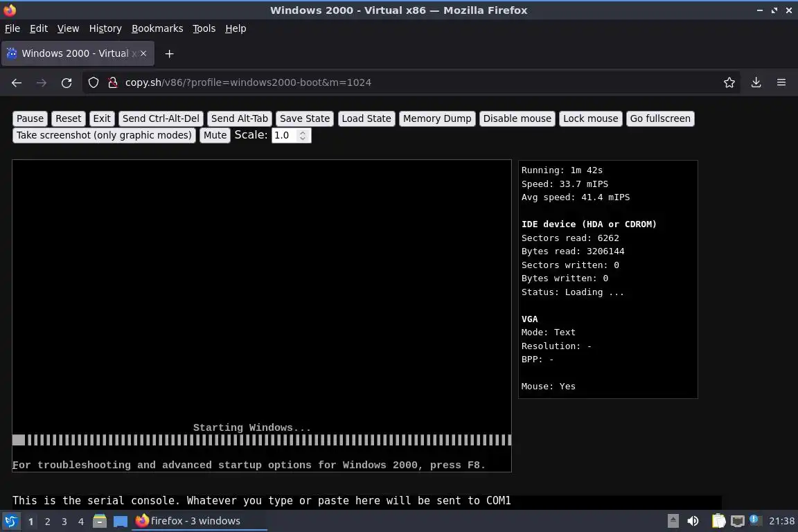Click the removable media eject tray icon

click(673, 521)
